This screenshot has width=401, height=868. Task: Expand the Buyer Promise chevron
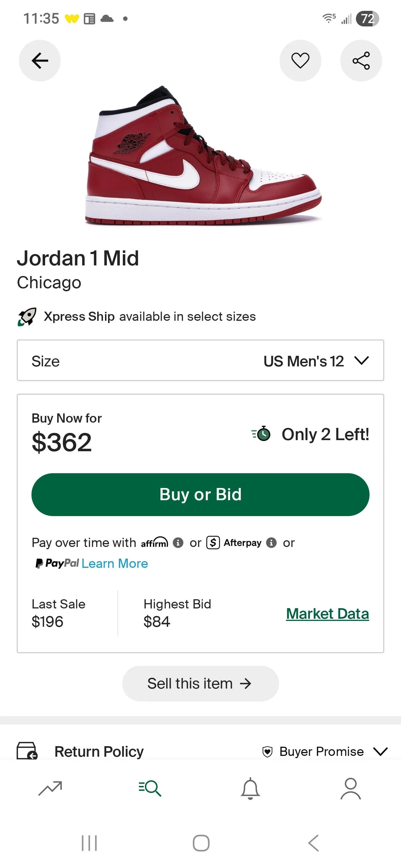point(381,751)
